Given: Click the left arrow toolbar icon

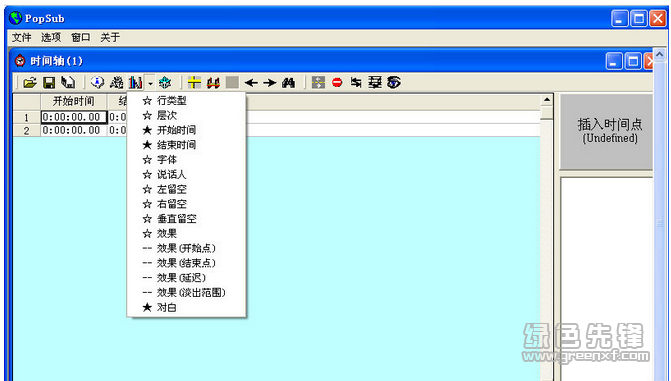Looking at the screenshot, I should pos(251,82).
